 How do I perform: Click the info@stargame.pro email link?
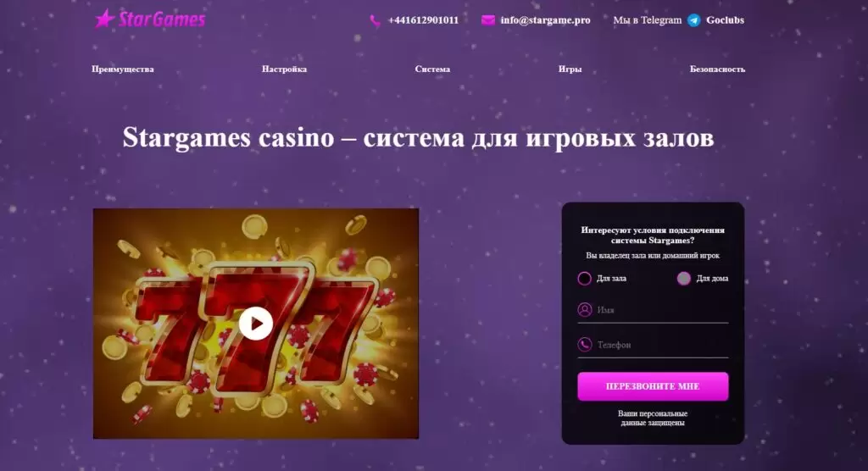tap(545, 20)
